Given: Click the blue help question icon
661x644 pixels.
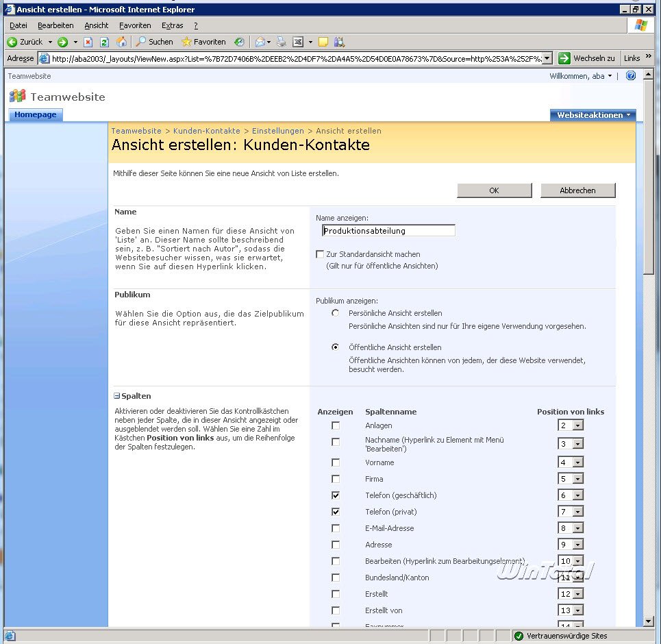Looking at the screenshot, I should [x=631, y=75].
